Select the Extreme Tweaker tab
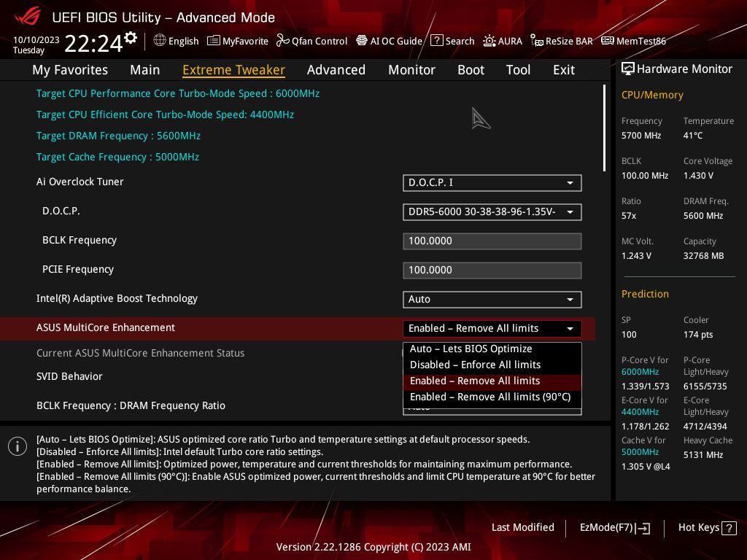This screenshot has width=747, height=560. click(233, 69)
